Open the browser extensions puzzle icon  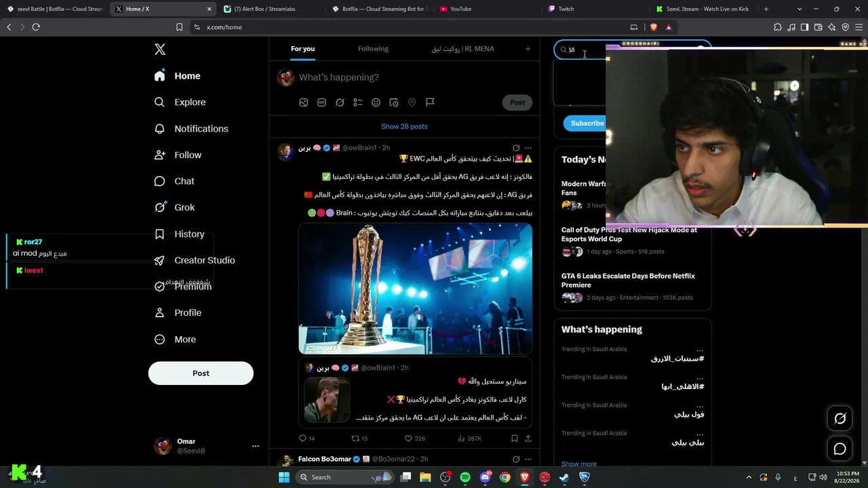pyautogui.click(x=777, y=27)
